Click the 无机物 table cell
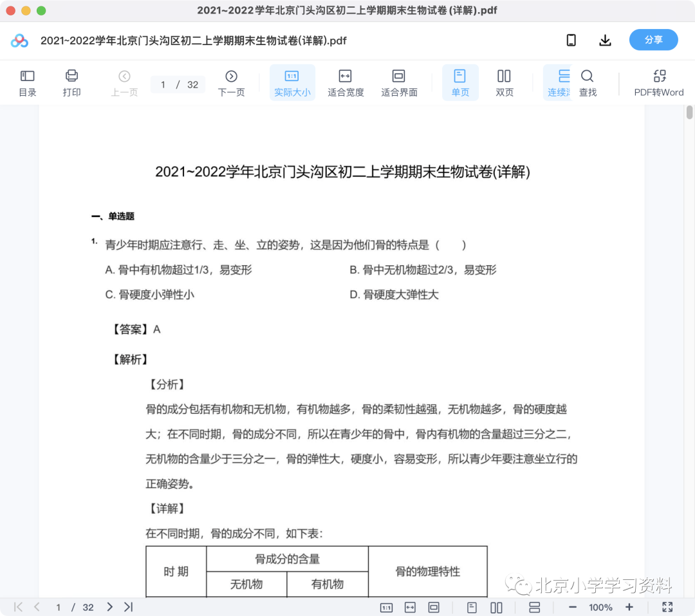695x616 pixels. 246,584
